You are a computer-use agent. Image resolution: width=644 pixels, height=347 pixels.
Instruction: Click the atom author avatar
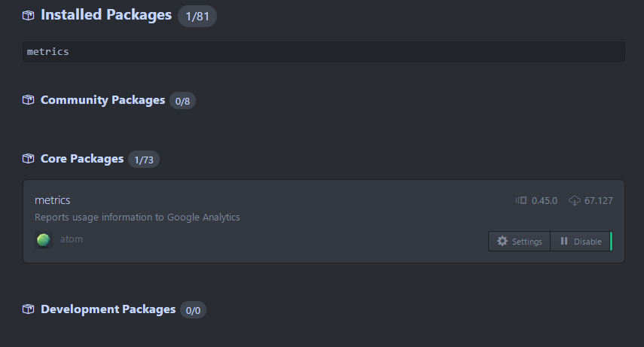44,240
